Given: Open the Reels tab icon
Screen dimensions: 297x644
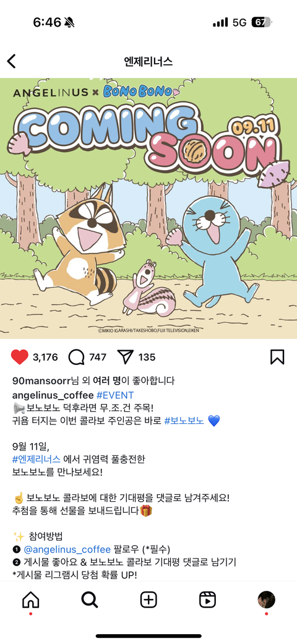Looking at the screenshot, I should tap(207, 599).
